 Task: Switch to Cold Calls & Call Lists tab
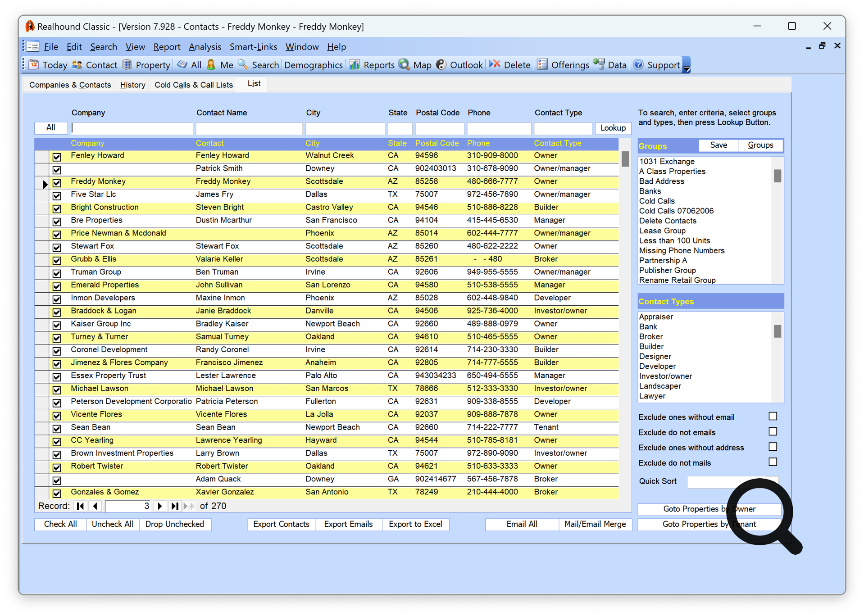(x=194, y=85)
